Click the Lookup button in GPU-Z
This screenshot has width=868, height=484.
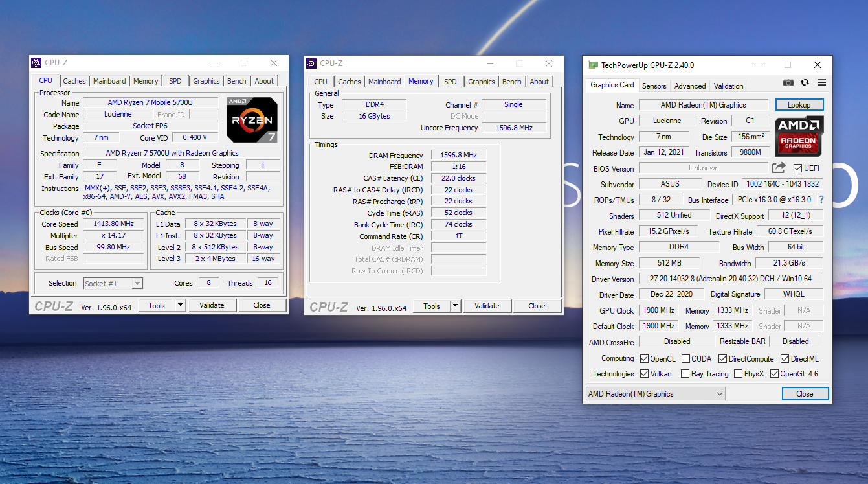point(799,105)
